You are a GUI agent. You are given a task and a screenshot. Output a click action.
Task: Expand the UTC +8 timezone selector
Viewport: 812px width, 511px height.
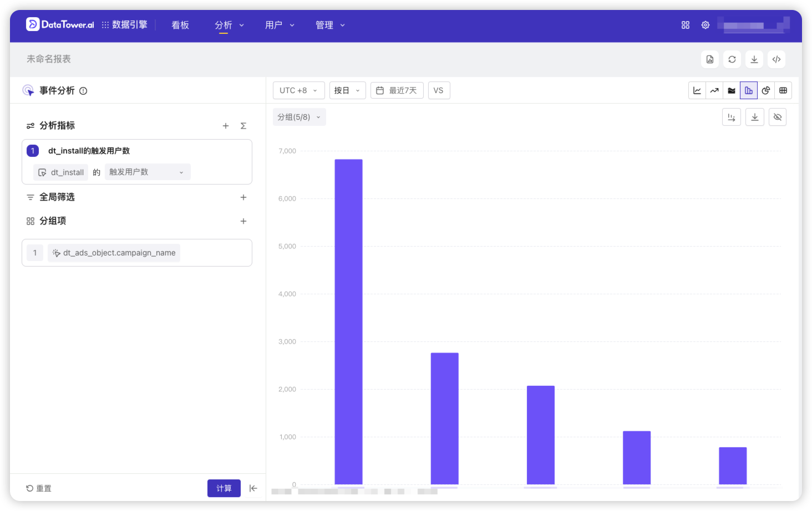coord(298,90)
